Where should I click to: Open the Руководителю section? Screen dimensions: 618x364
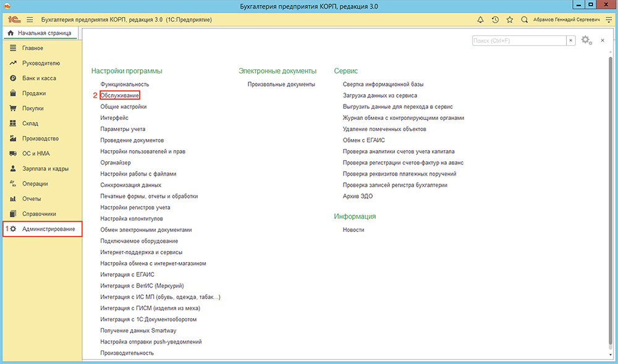42,63
